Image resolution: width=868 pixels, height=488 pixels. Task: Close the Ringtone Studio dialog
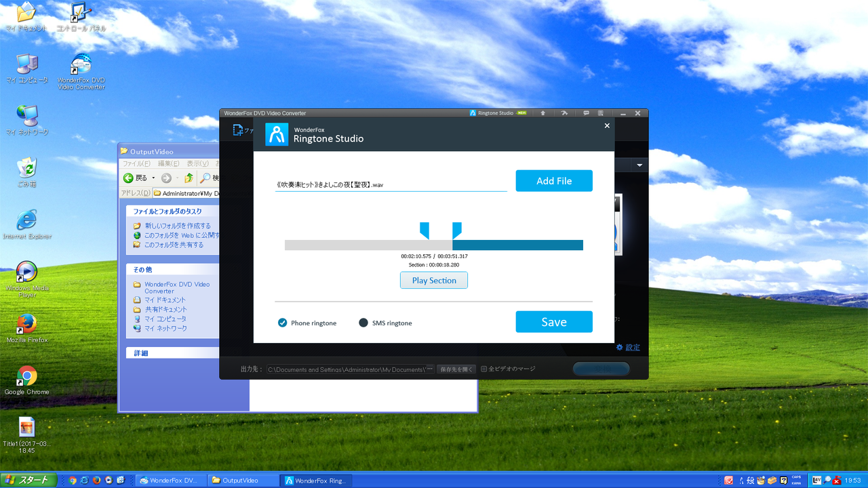[607, 125]
